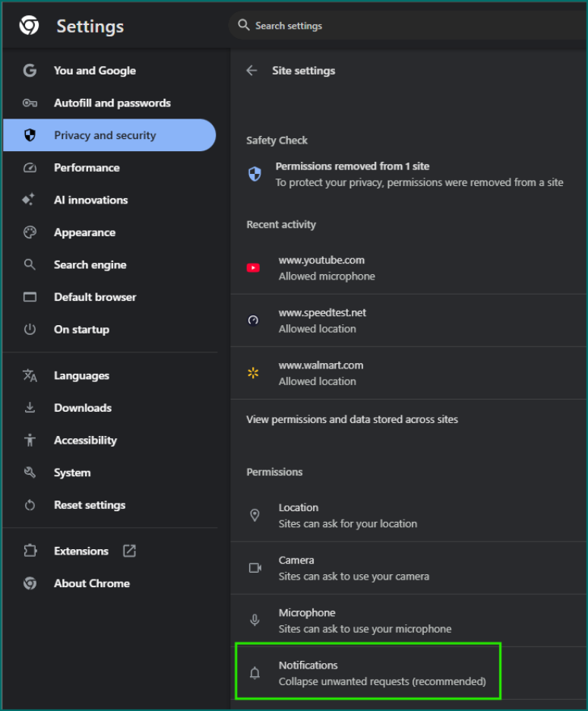Click the Performance speedometer icon

30,168
